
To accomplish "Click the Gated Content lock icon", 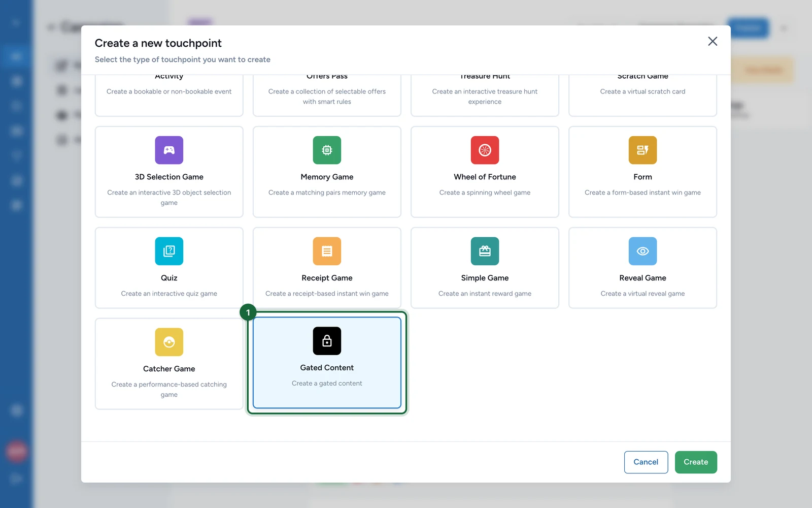I will (x=327, y=341).
